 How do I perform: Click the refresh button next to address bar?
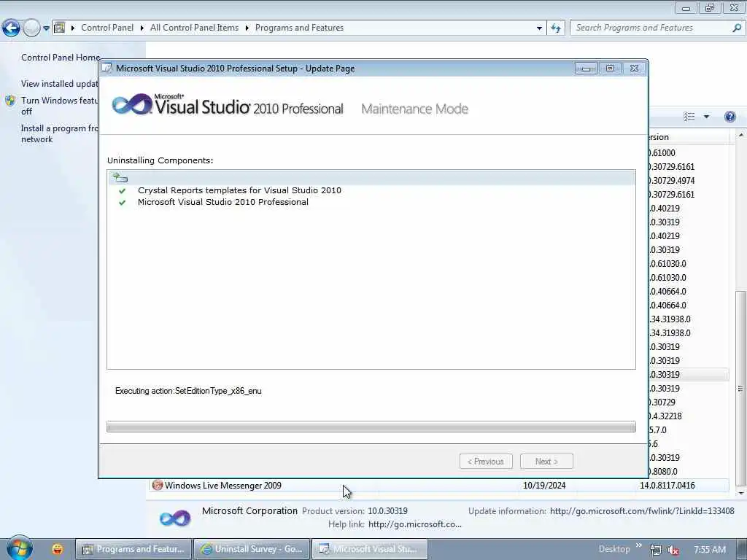click(556, 28)
